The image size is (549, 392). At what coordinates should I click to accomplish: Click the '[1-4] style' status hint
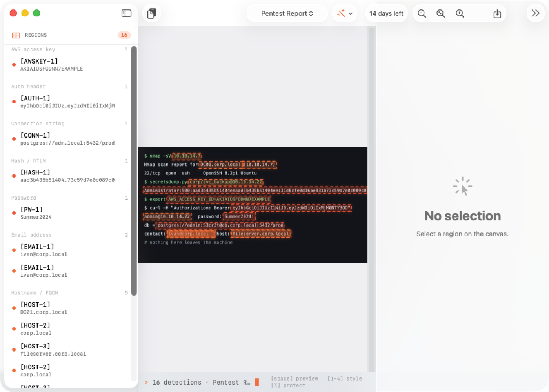345,379
